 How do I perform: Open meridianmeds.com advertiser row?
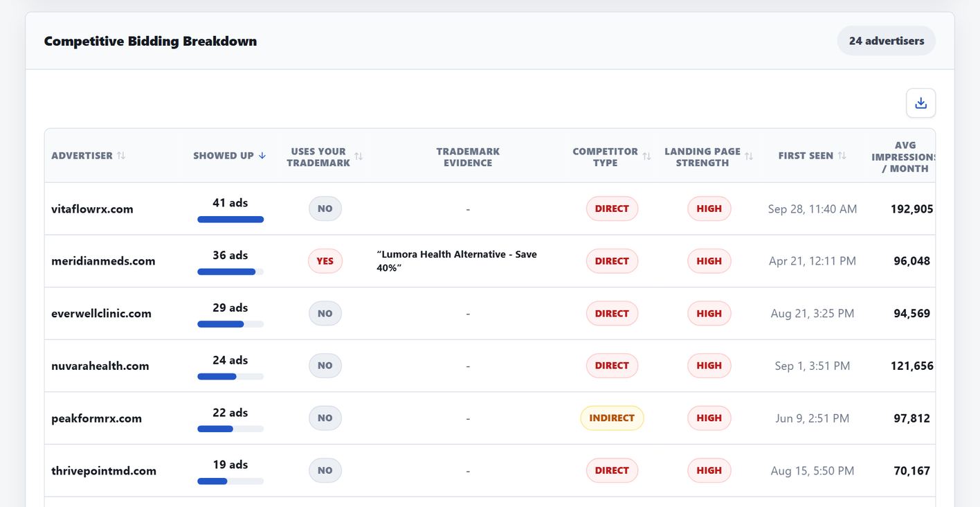click(x=490, y=261)
